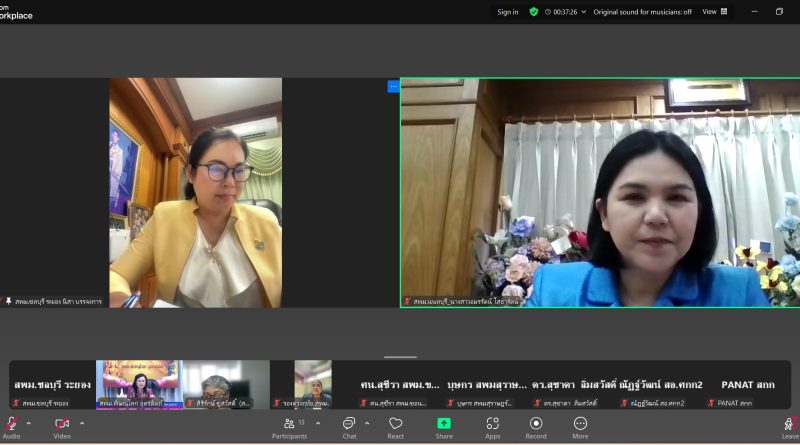Click the blue options button on speaker video
Screen dimensions: 800x445
point(393,86)
